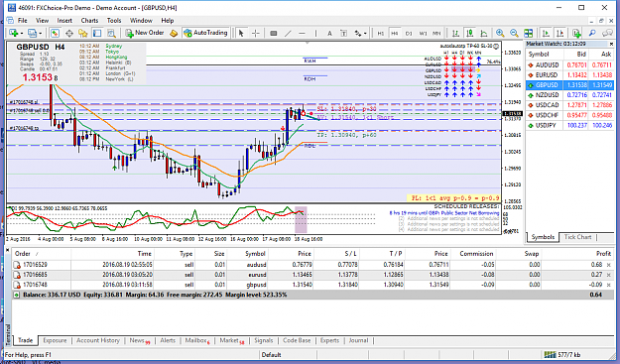Viewport: 620px width, 364px height.
Task: Open the Navigator star-folder icon
Action: click(x=83, y=33)
